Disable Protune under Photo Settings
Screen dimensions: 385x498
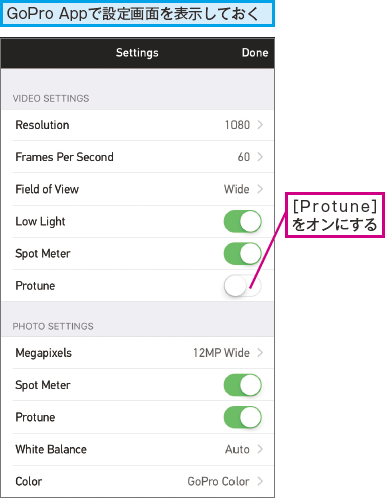[x=242, y=417]
